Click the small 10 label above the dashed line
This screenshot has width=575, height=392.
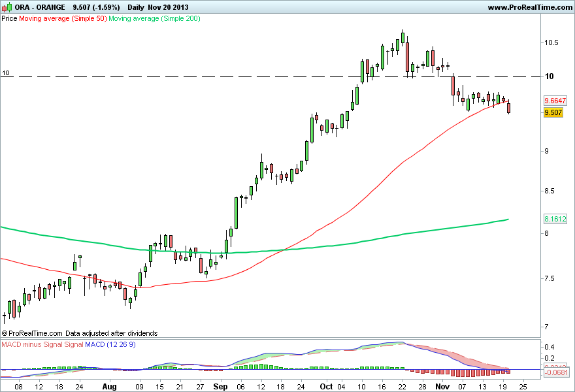(5, 73)
